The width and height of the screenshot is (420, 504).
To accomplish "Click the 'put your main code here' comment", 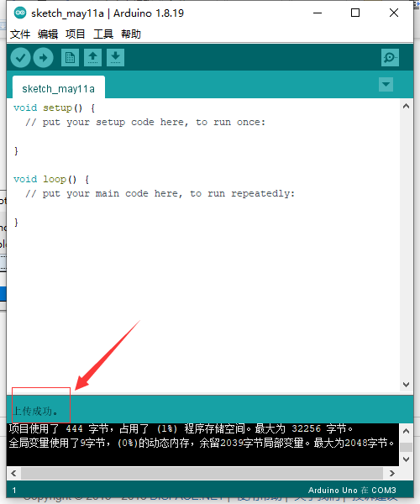I will point(160,194).
